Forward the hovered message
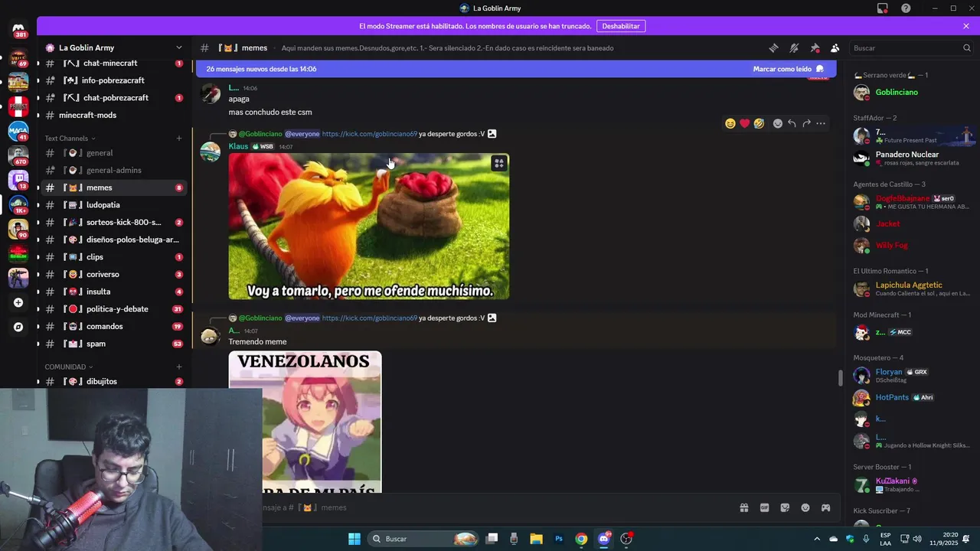This screenshot has width=980, height=551. [806, 123]
